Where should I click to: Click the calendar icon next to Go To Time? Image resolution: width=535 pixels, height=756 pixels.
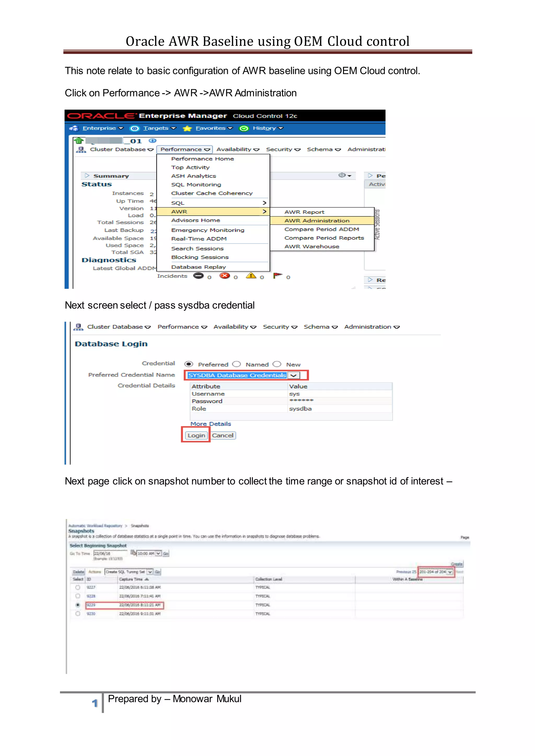click(x=133, y=553)
